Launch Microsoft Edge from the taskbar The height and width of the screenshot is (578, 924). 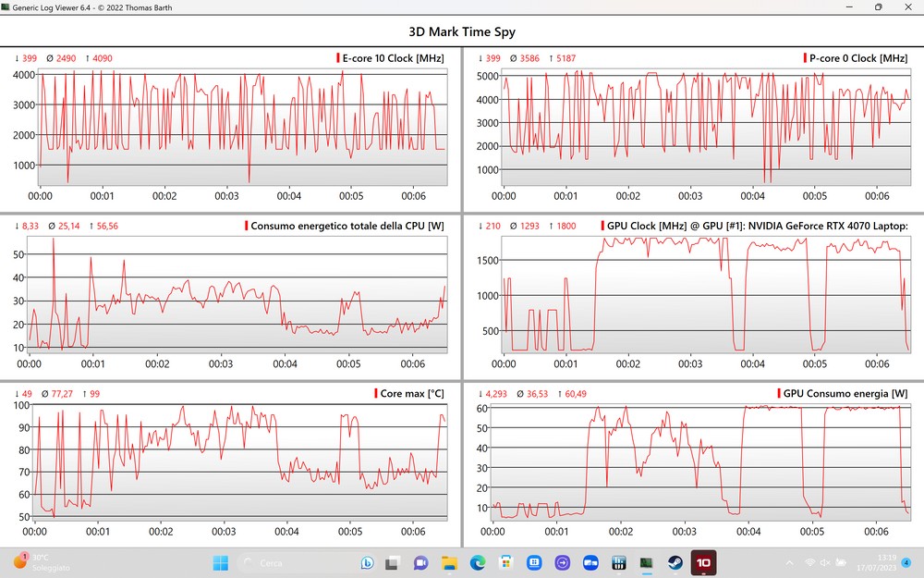478,563
